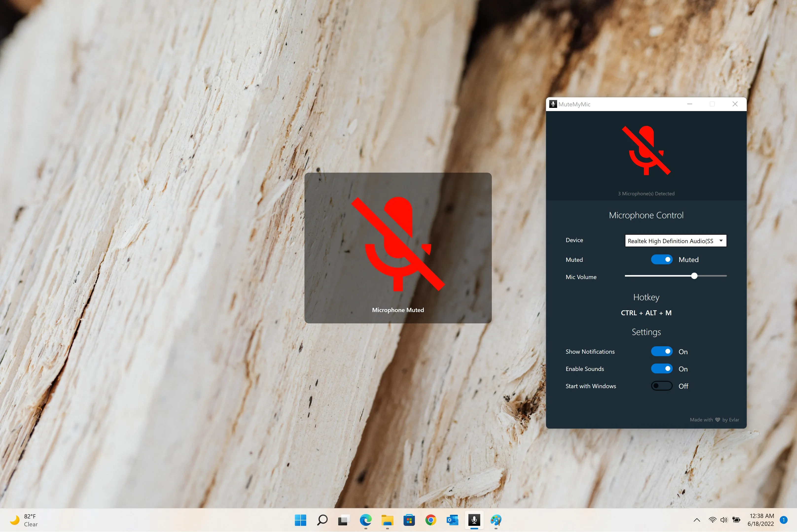Turn on Start with Windows toggle
The image size is (797, 532).
661,386
